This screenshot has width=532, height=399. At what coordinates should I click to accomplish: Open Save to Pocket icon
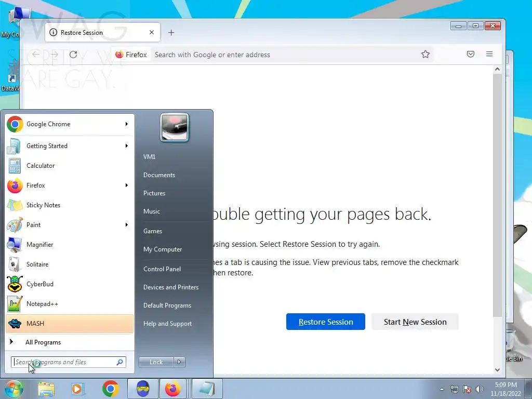471,54
